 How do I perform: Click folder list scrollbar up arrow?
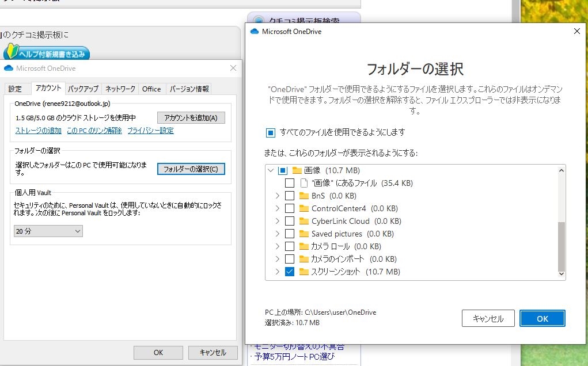[562, 170]
